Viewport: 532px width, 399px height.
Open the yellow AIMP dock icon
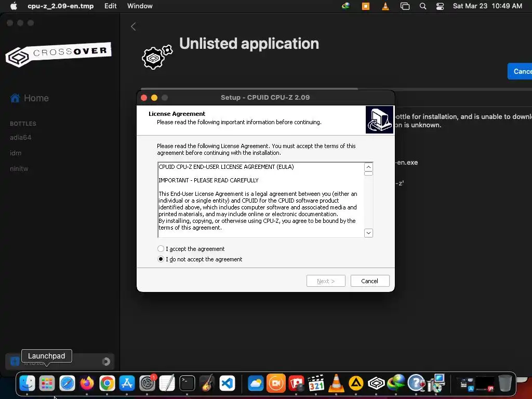click(x=356, y=383)
